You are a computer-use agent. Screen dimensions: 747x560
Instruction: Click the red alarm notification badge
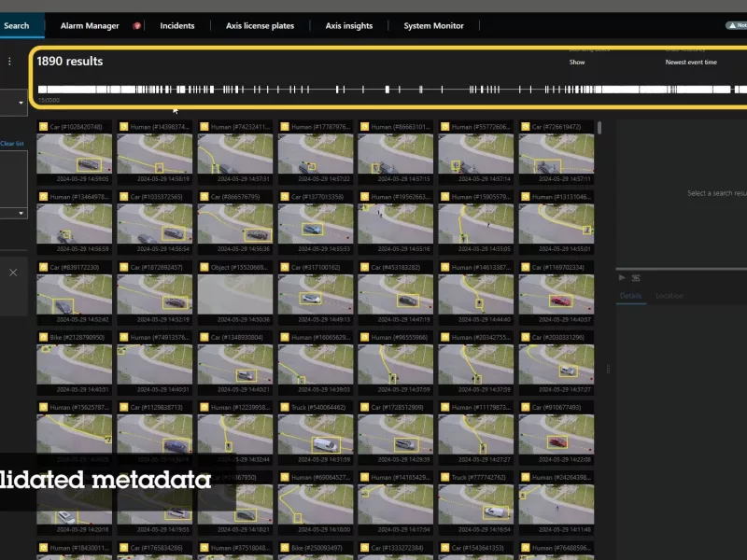tap(137, 26)
